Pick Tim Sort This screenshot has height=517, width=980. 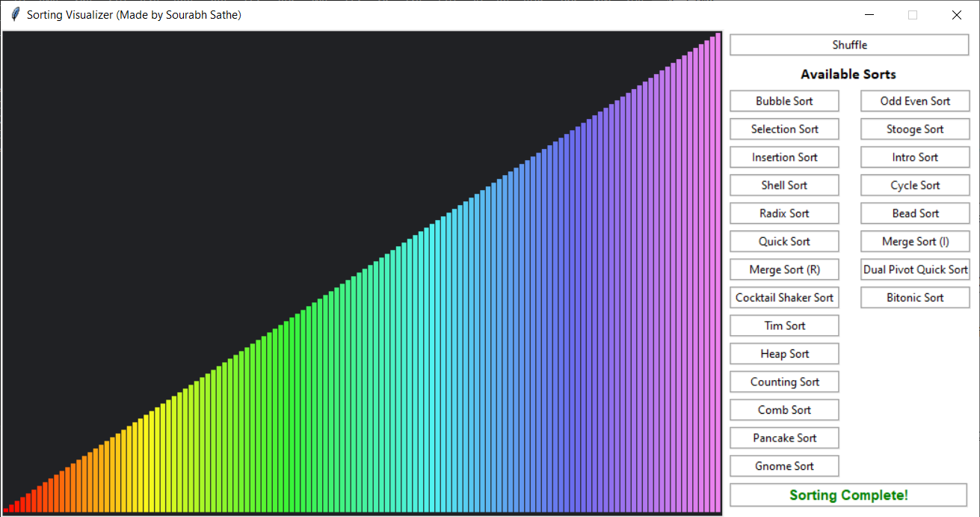(x=784, y=325)
